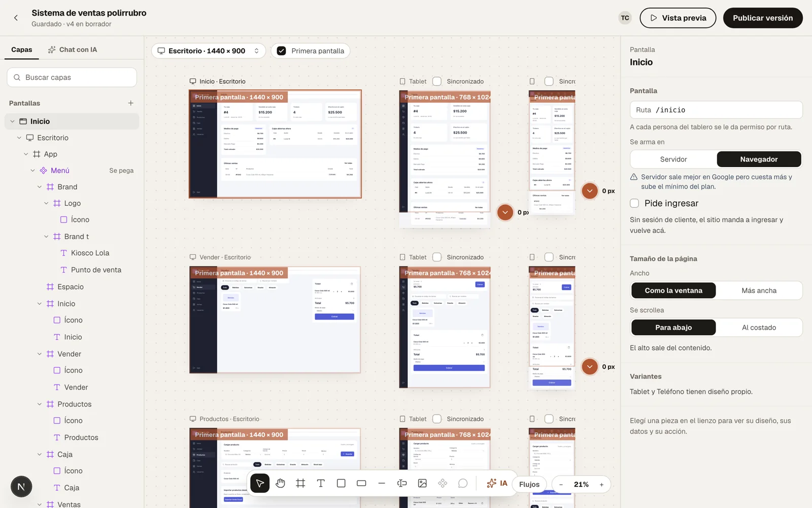This screenshot has height=508, width=812.
Task: Collapse the Inicio screen in layers
Action: click(12, 121)
